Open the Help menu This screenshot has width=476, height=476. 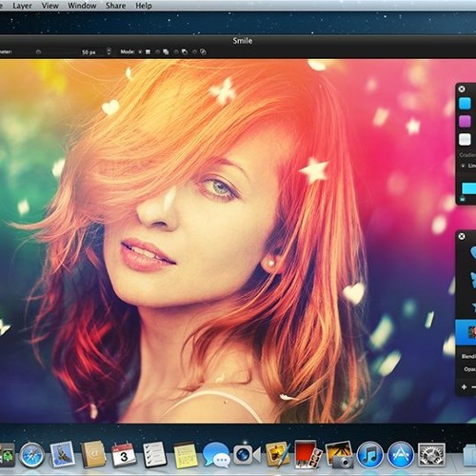(x=144, y=6)
